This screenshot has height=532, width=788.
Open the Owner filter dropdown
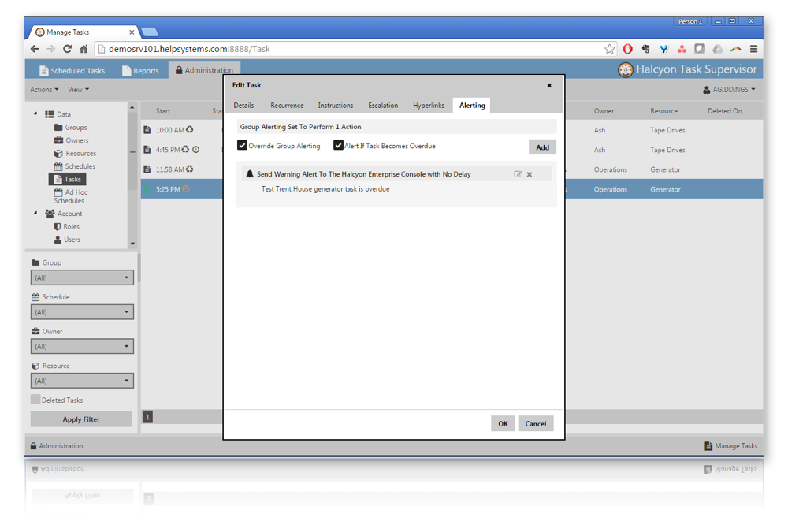(82, 347)
